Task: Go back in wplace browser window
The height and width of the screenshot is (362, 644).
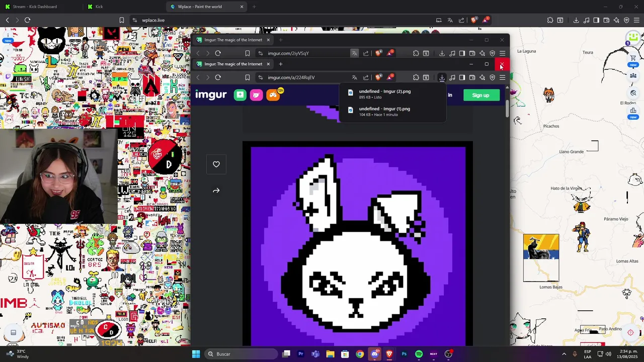Action: (7, 20)
